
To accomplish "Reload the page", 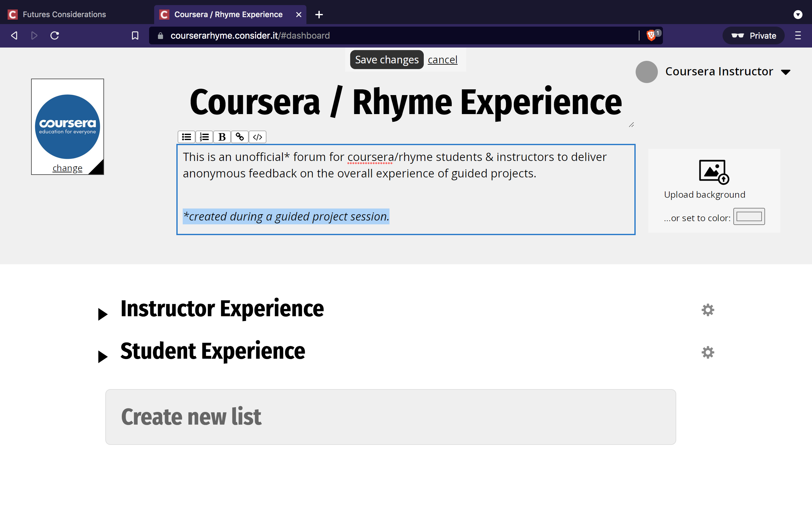I will click(55, 35).
